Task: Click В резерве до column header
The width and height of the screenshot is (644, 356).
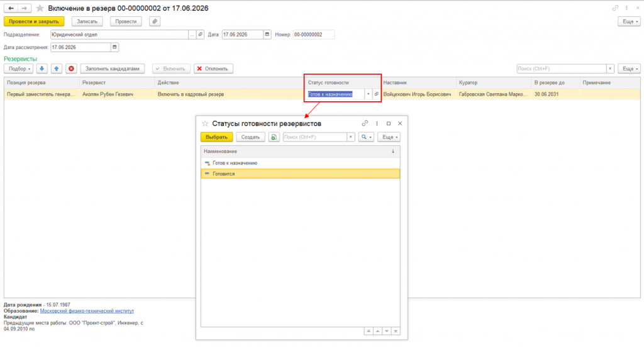Action: click(x=555, y=82)
